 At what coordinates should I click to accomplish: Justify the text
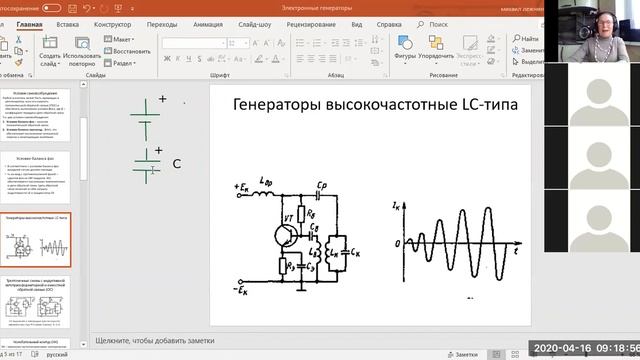tap(333, 59)
